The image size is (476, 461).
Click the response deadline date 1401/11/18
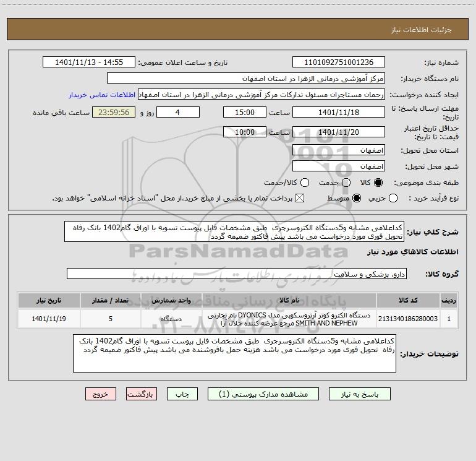[339, 112]
